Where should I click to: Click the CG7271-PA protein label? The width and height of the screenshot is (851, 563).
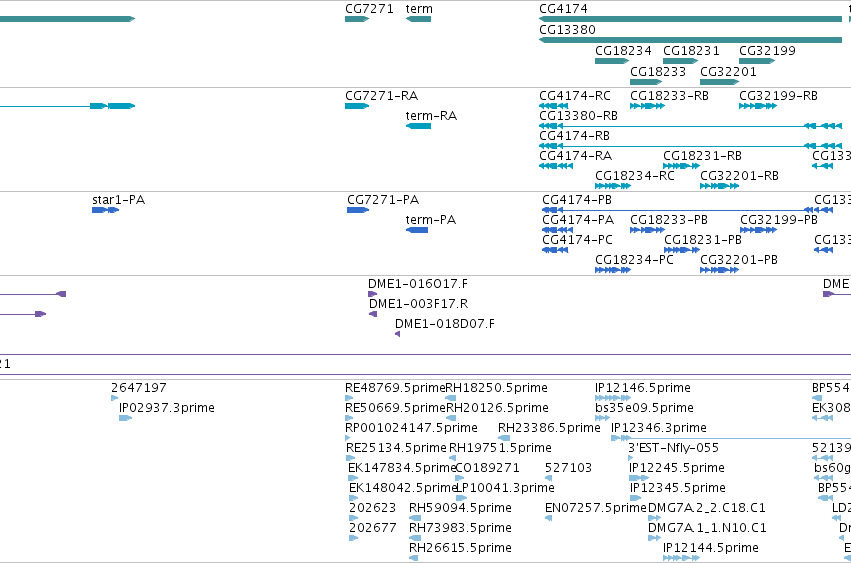(x=383, y=200)
